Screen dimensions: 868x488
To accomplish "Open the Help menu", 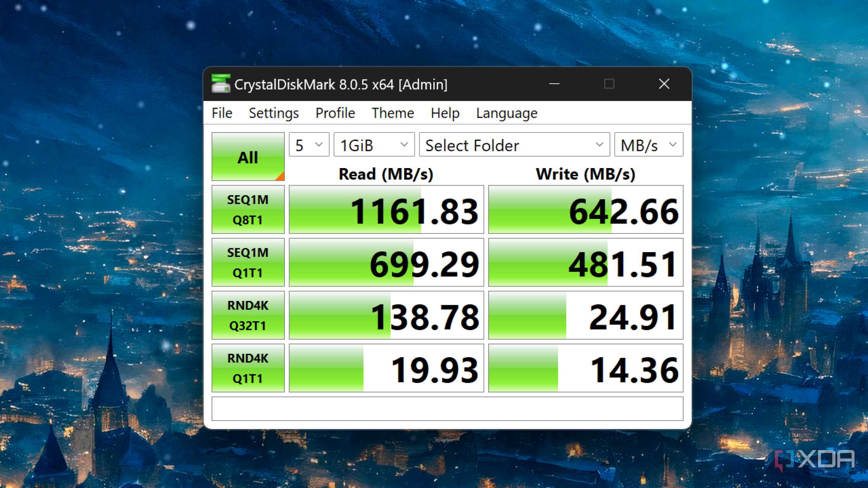I will 445,113.
